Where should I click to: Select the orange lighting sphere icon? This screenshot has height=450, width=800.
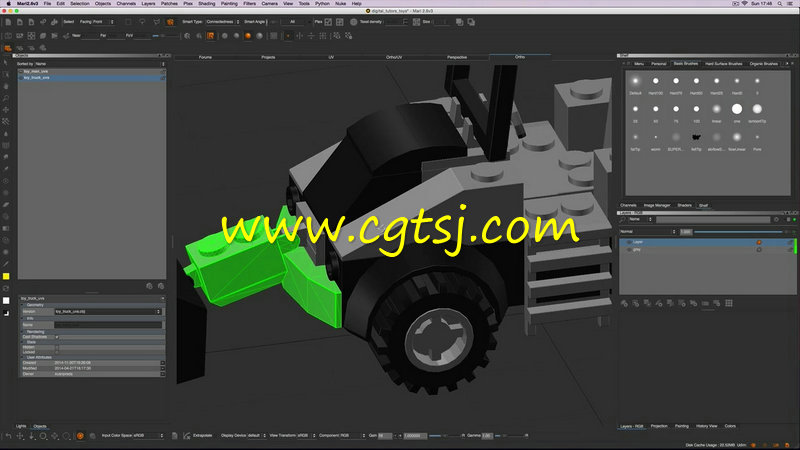pos(248,36)
